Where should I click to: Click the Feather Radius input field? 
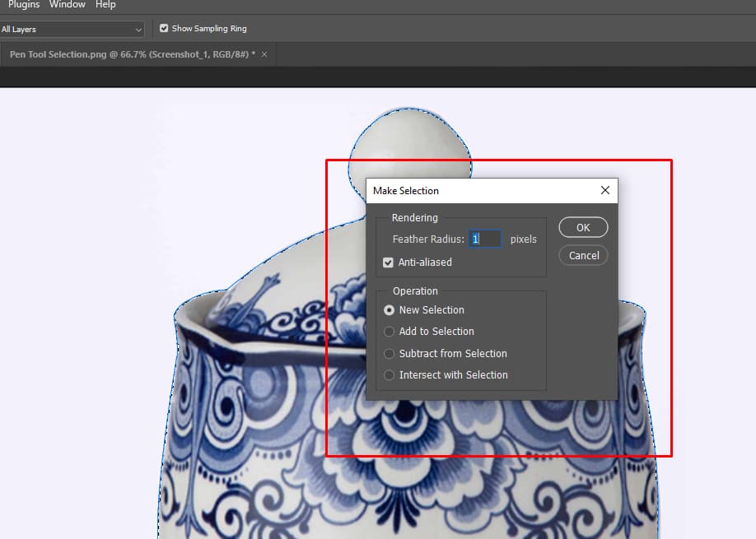[x=485, y=239]
